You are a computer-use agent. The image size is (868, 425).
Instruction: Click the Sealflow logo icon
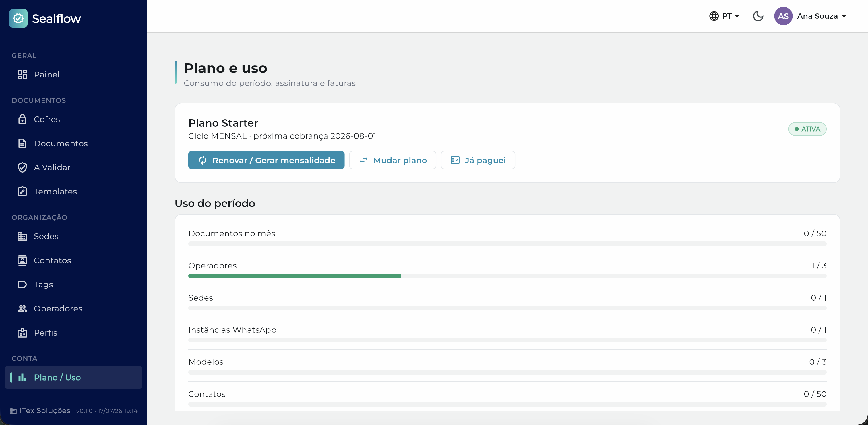click(x=18, y=18)
